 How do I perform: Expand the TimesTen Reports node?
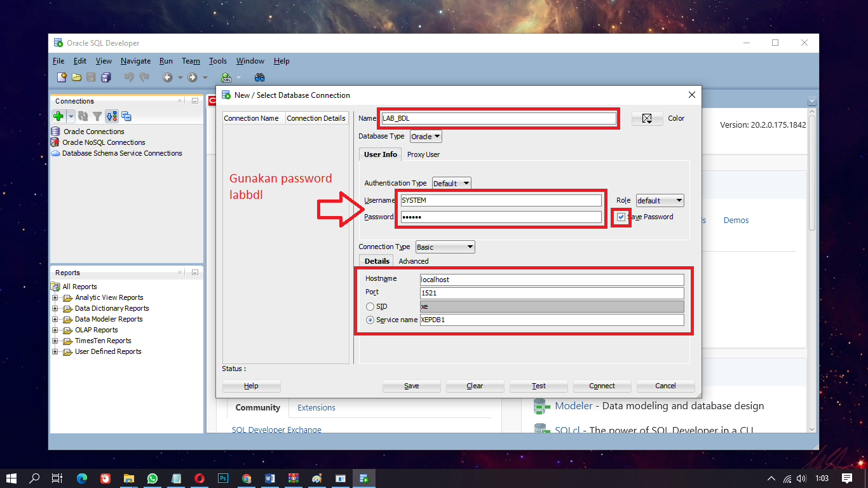tap(55, 341)
